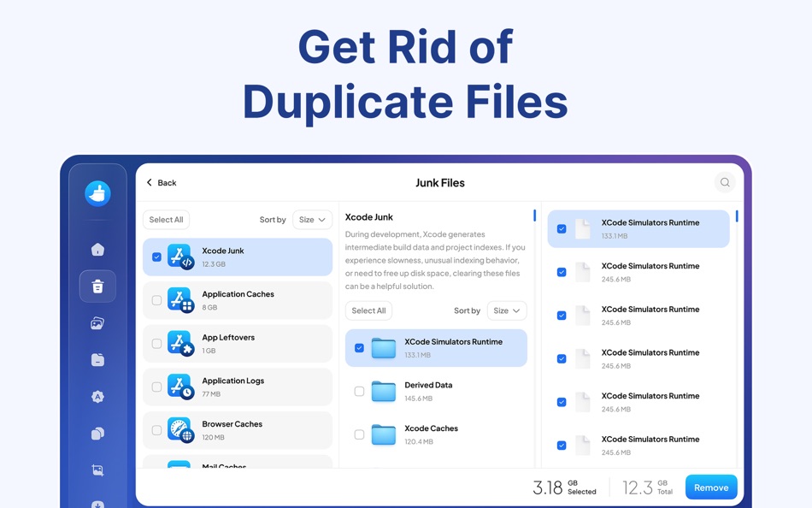Open the Photos section sidebar icon

point(98,323)
